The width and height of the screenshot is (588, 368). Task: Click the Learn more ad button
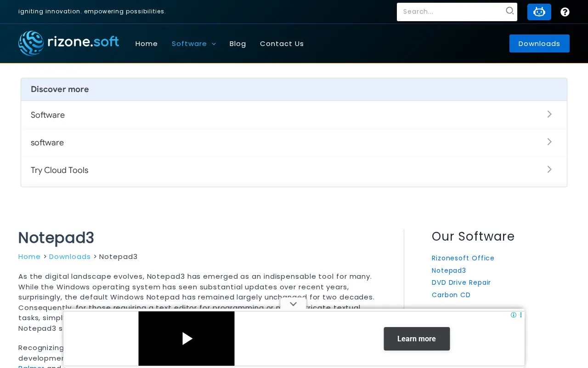click(417, 339)
